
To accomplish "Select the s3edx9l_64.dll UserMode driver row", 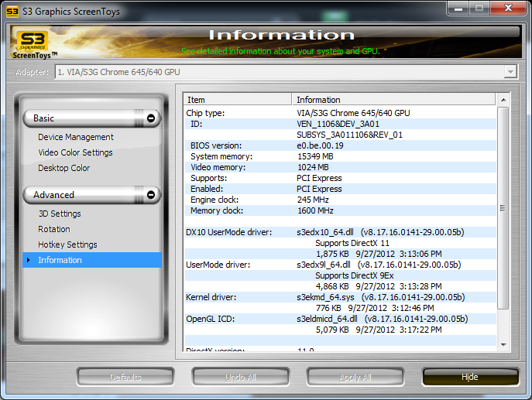I will pyautogui.click(x=340, y=265).
